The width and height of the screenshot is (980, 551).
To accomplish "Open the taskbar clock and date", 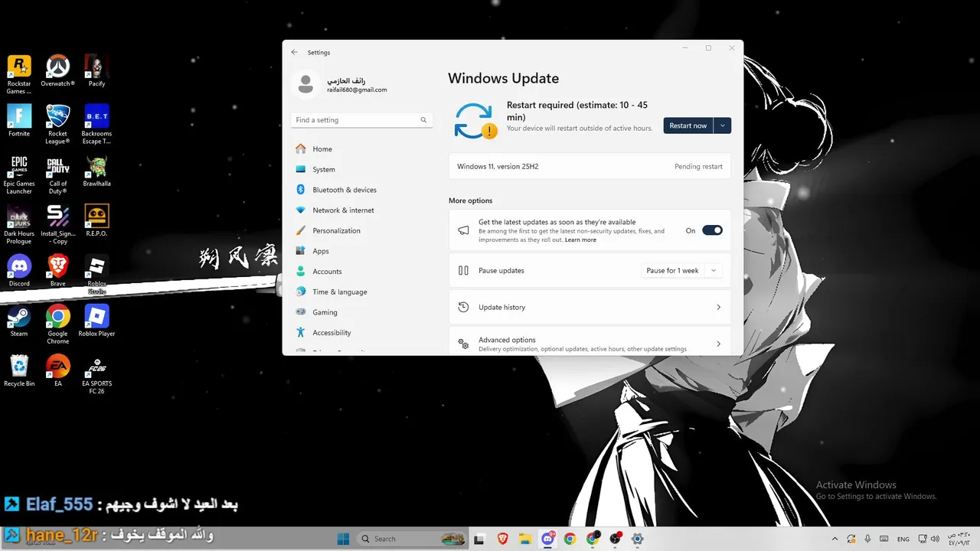I will 959,539.
